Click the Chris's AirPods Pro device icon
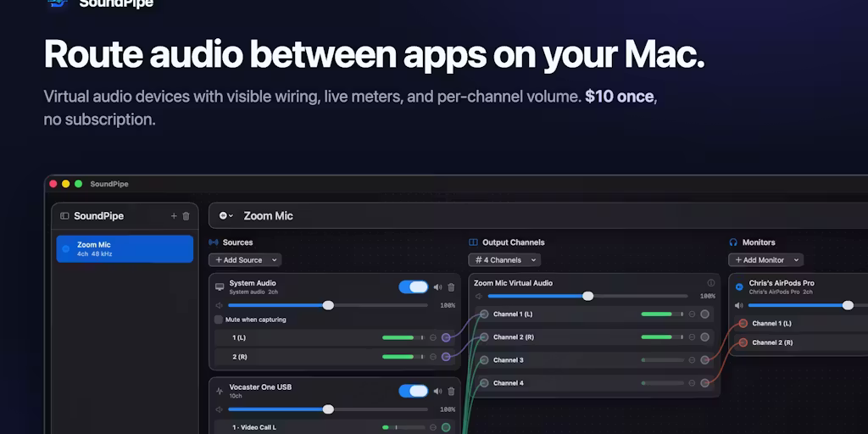 739,287
